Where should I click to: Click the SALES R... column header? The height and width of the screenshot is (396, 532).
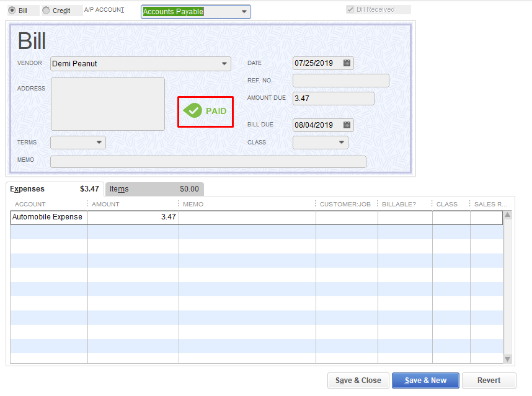490,204
